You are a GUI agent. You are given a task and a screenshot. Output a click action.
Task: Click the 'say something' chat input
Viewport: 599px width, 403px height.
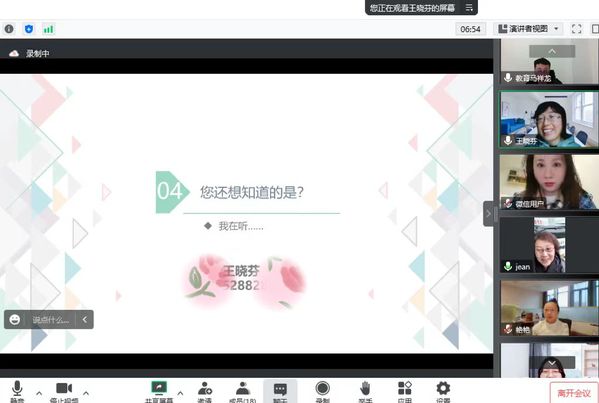pyautogui.click(x=50, y=320)
